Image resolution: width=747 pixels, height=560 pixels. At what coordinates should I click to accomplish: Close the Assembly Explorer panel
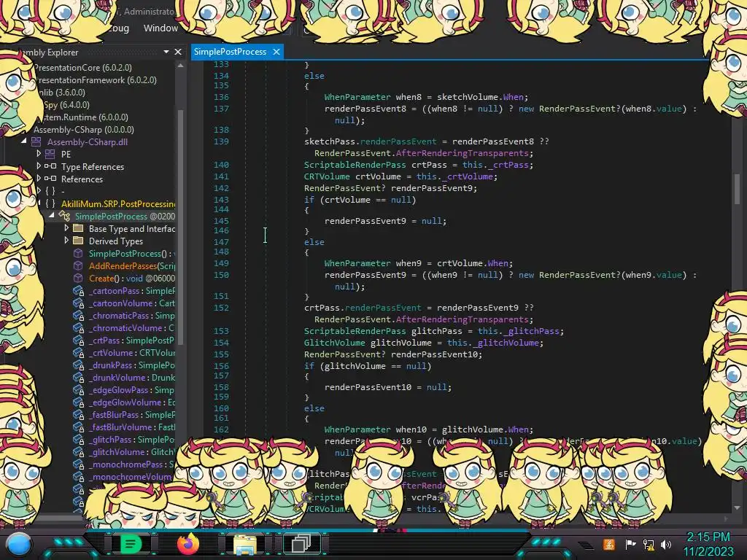[x=178, y=52]
